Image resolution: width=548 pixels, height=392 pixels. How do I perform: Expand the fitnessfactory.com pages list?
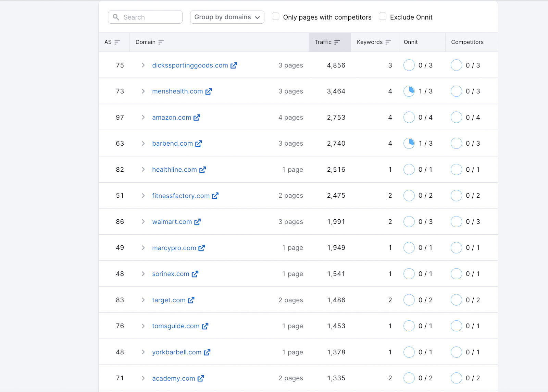(143, 196)
